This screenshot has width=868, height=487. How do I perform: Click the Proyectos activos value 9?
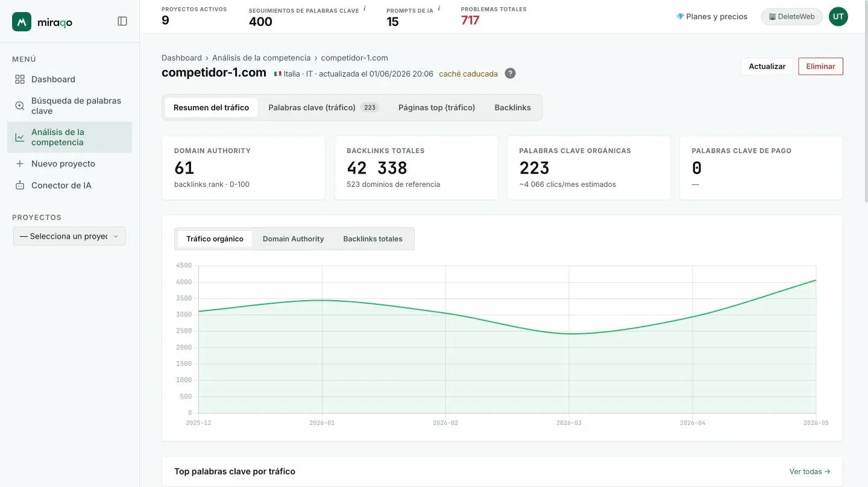(x=165, y=20)
